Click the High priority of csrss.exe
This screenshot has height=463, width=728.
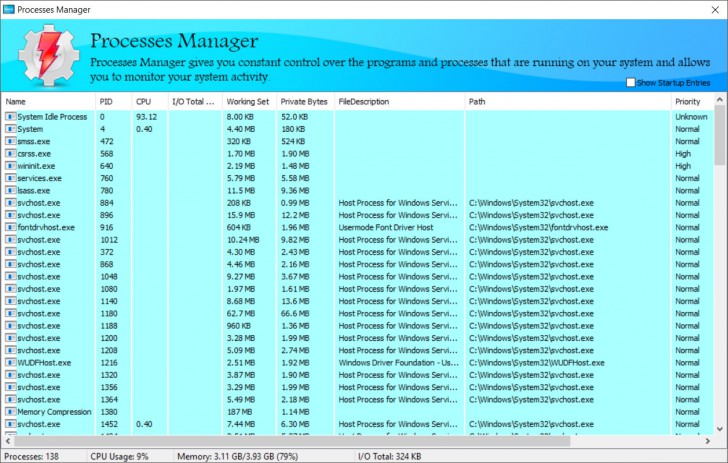(683, 153)
